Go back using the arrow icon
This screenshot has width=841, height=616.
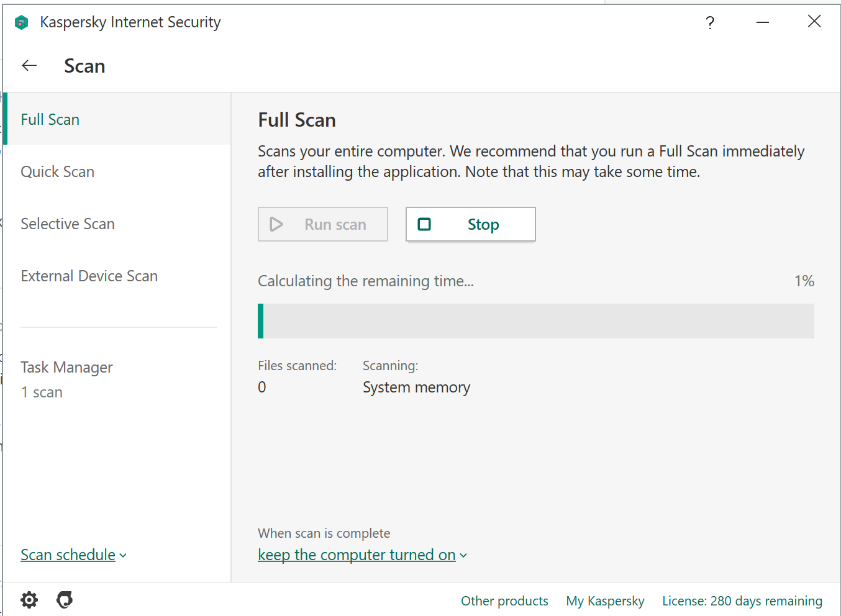(x=29, y=66)
